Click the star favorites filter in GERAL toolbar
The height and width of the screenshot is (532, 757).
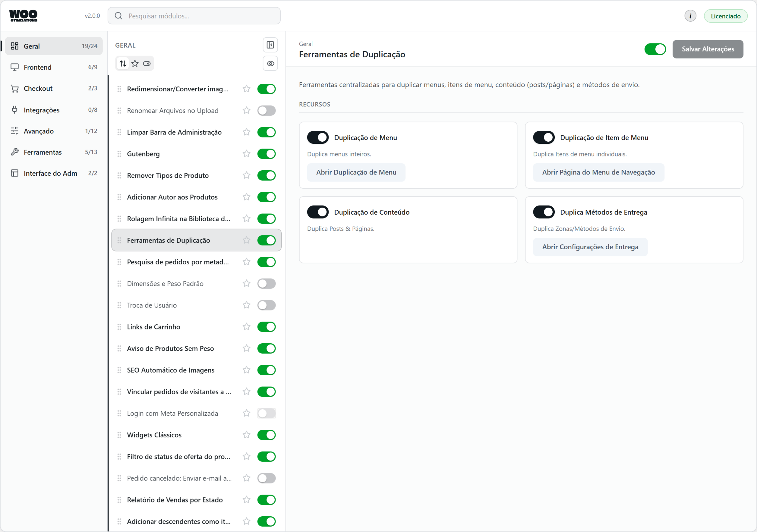click(x=135, y=63)
